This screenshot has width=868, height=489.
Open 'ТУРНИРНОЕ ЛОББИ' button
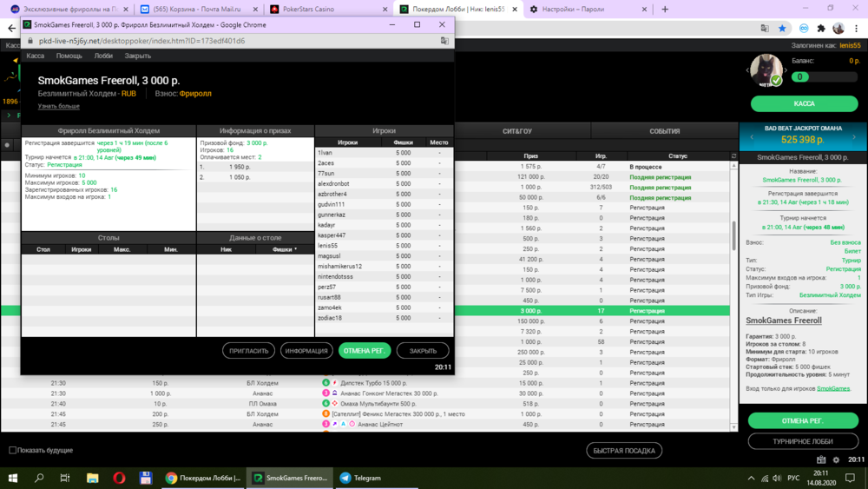pyautogui.click(x=803, y=441)
